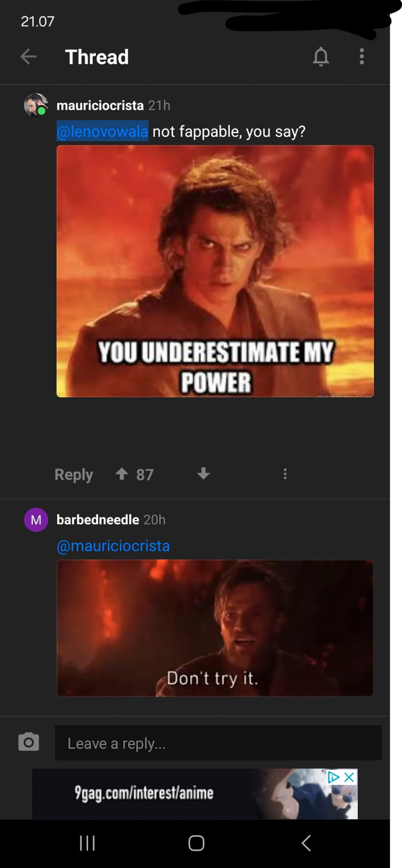Open the AdChoices info icon
This screenshot has height=868, width=402.
coord(334,777)
